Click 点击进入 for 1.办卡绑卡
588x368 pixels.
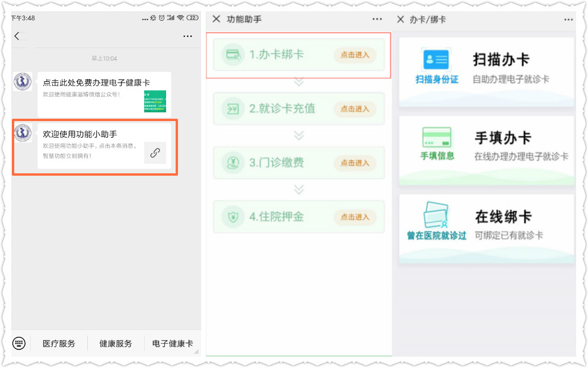point(355,55)
